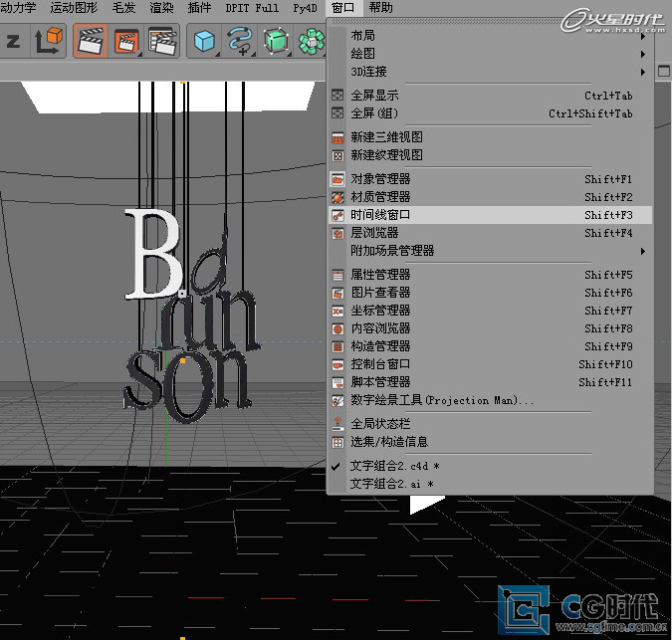Open the 运动图形 menu
The height and width of the screenshot is (640, 672).
click(74, 8)
